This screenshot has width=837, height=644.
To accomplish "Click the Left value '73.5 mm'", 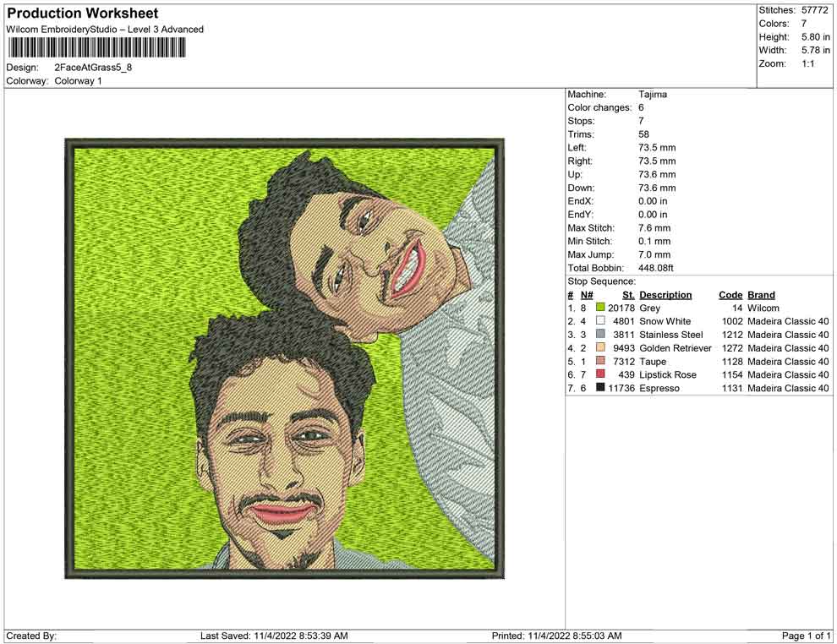I will pos(657,148).
